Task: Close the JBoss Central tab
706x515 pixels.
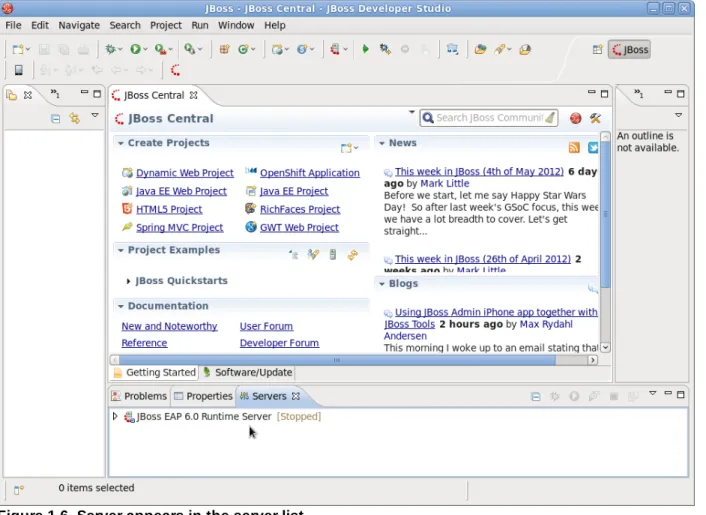Action: (x=194, y=95)
